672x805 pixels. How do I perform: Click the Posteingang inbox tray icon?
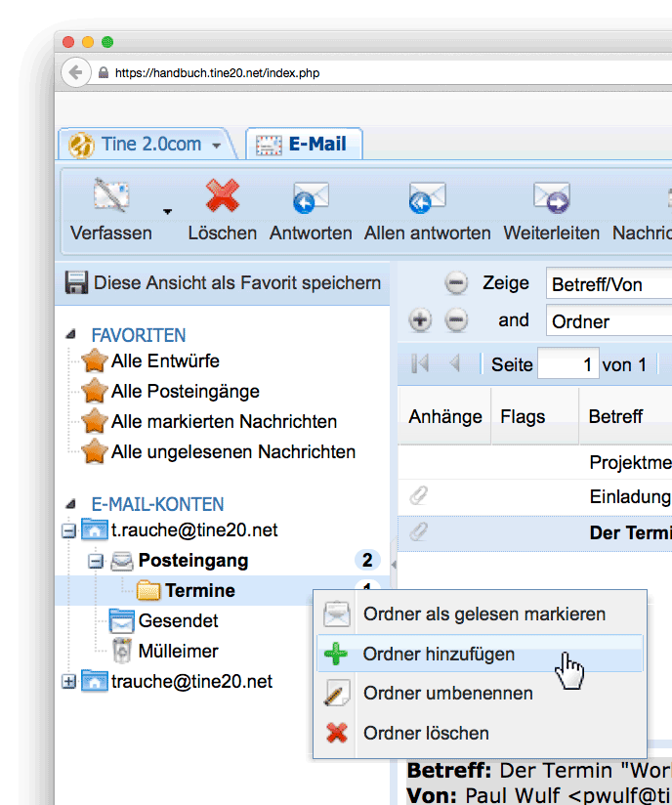[x=122, y=561]
